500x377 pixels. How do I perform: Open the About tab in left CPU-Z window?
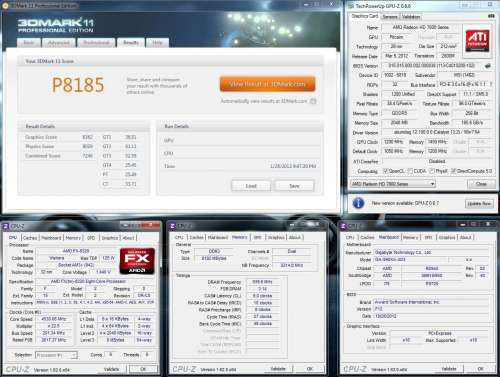click(129, 238)
